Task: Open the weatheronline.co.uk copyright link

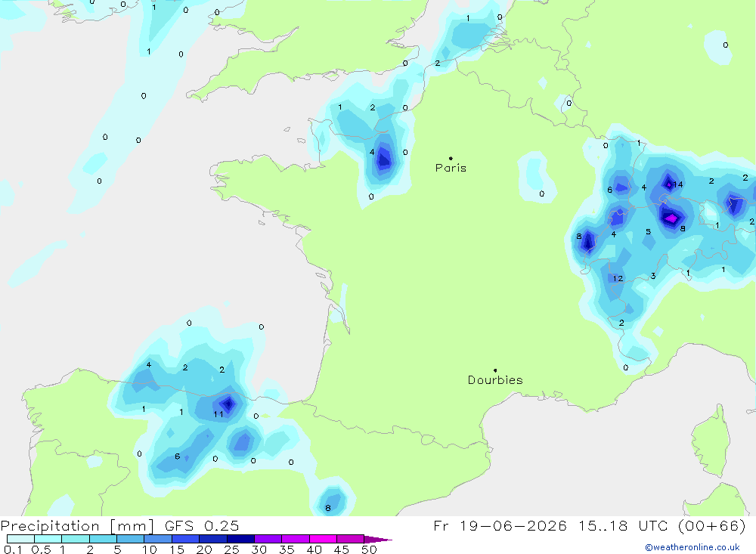Action: (x=692, y=547)
